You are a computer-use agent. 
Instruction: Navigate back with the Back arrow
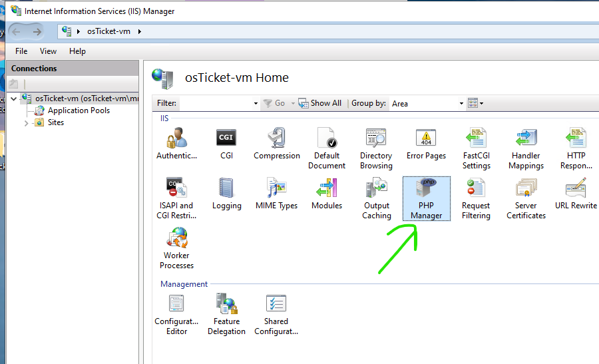[x=17, y=32]
